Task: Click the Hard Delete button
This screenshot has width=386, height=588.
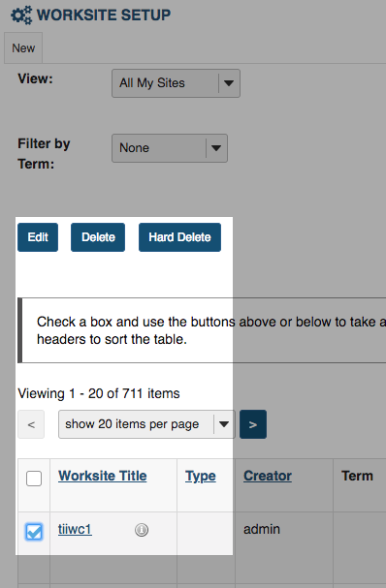Action: click(x=179, y=237)
